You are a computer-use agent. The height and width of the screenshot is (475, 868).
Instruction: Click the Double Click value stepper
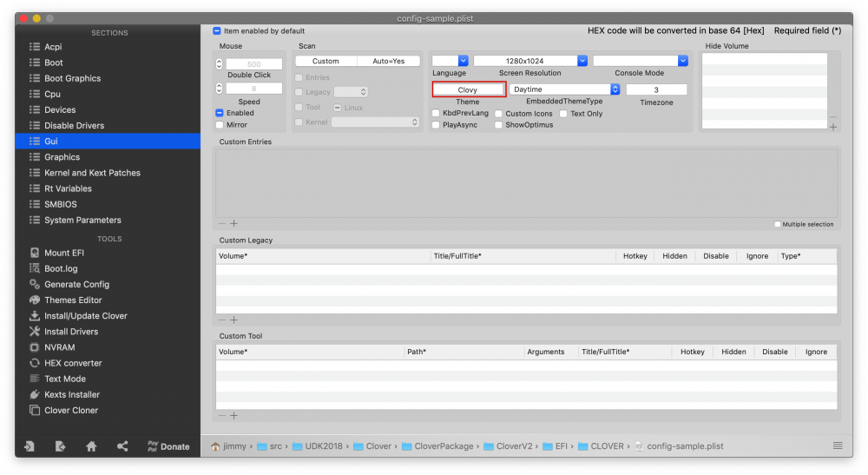click(220, 64)
